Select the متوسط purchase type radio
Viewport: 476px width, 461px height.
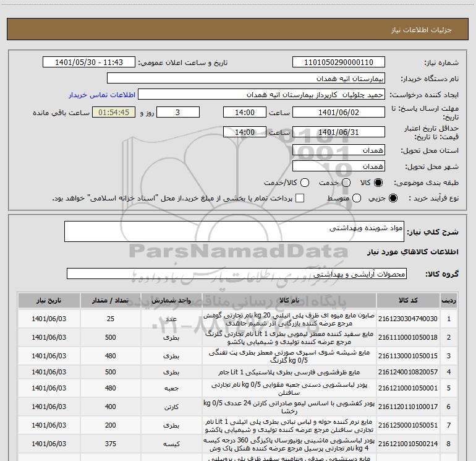pos(357,199)
